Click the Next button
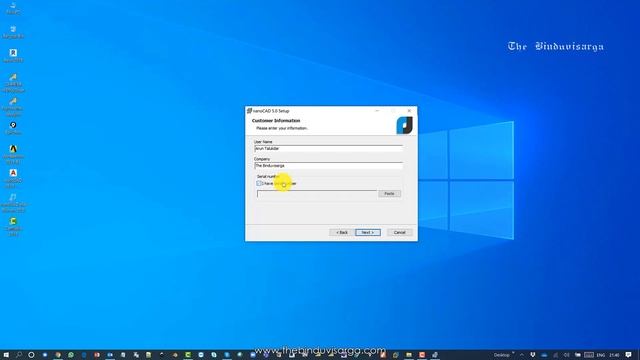 pos(368,232)
